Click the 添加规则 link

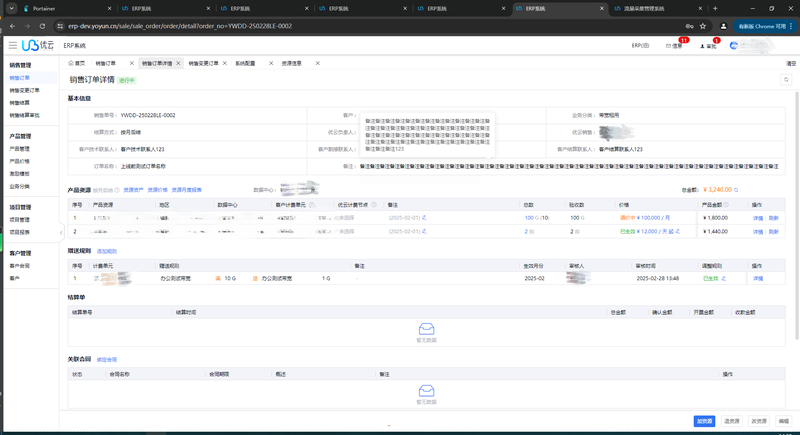(x=107, y=251)
